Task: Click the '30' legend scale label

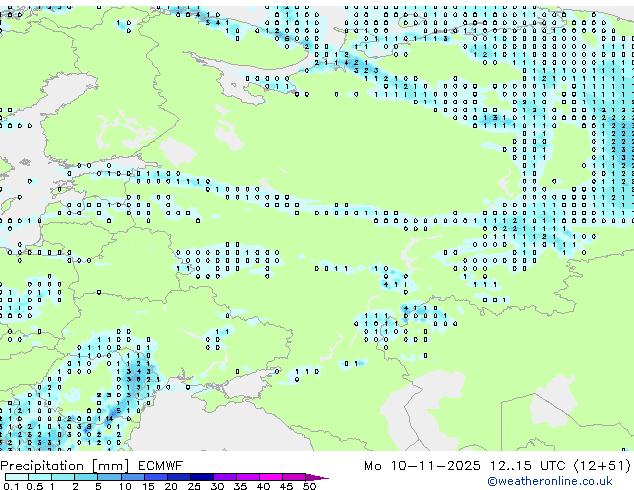Action: (217, 486)
